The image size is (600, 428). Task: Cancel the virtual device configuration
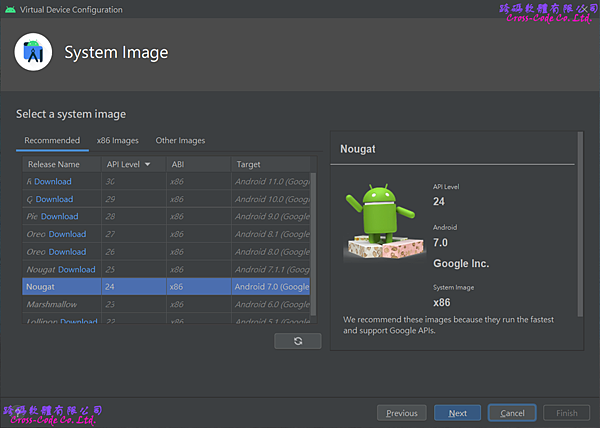512,413
